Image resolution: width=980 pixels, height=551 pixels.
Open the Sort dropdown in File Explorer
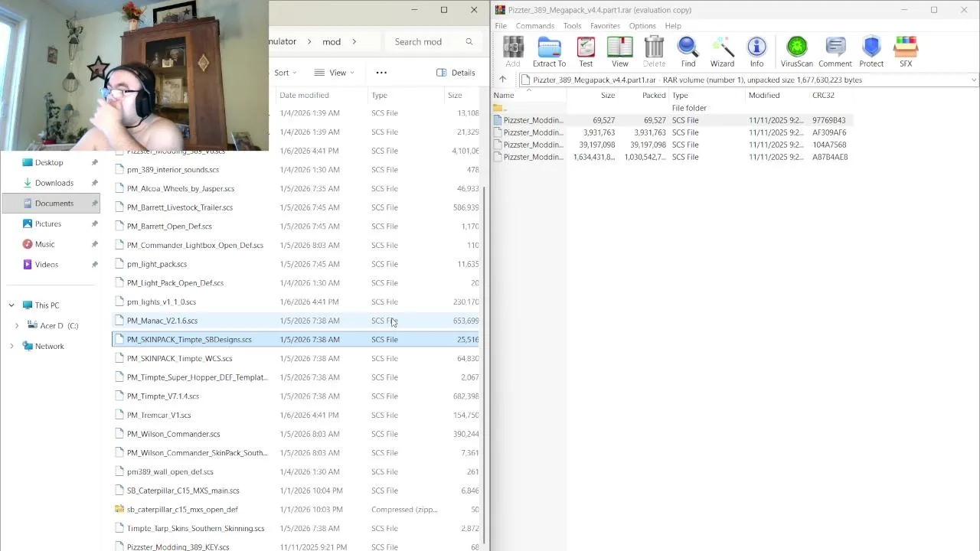pyautogui.click(x=286, y=73)
